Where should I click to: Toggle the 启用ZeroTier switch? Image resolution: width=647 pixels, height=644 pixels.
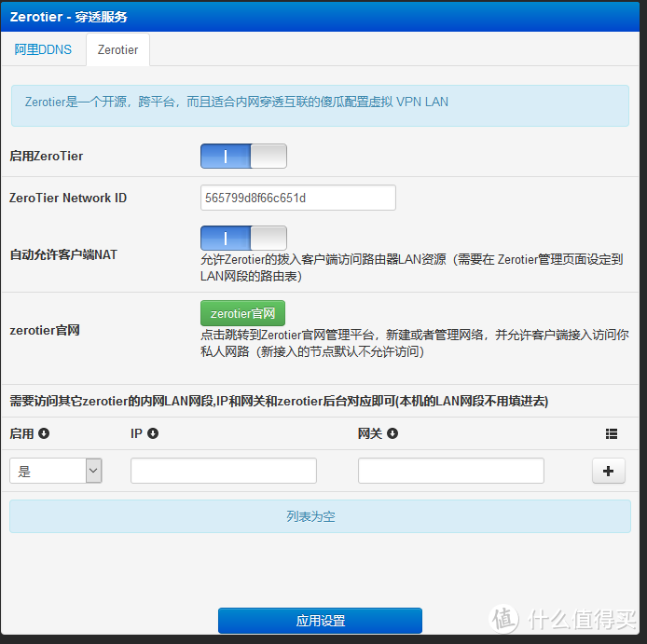[x=243, y=156]
